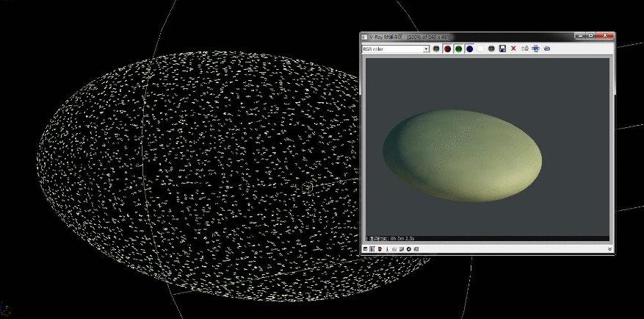644x319 pixels.
Task: Maximize the V-Ray frame buffer window
Action: pos(591,35)
